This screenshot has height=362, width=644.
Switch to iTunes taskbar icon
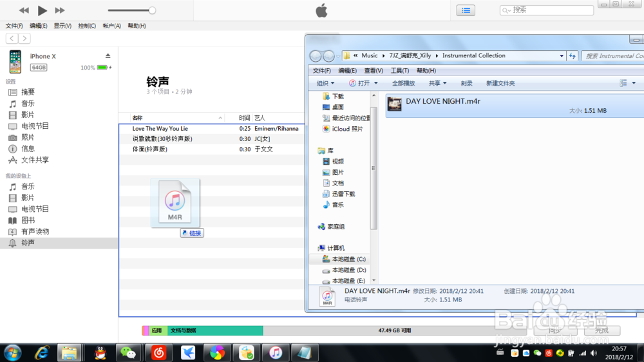pos(276,352)
